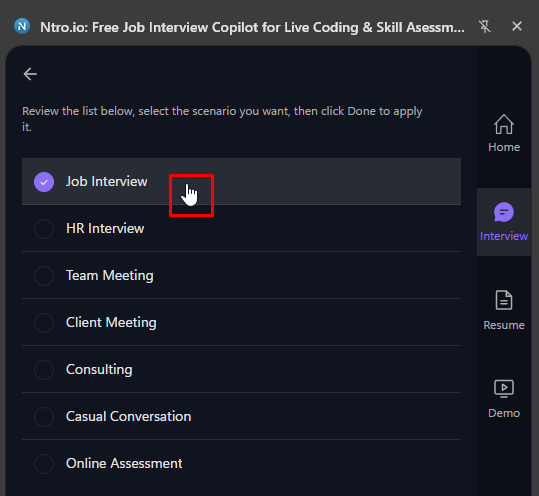Screen dimensions: 539x496
Task: Select the Client Meeting radio button
Action: (44, 323)
